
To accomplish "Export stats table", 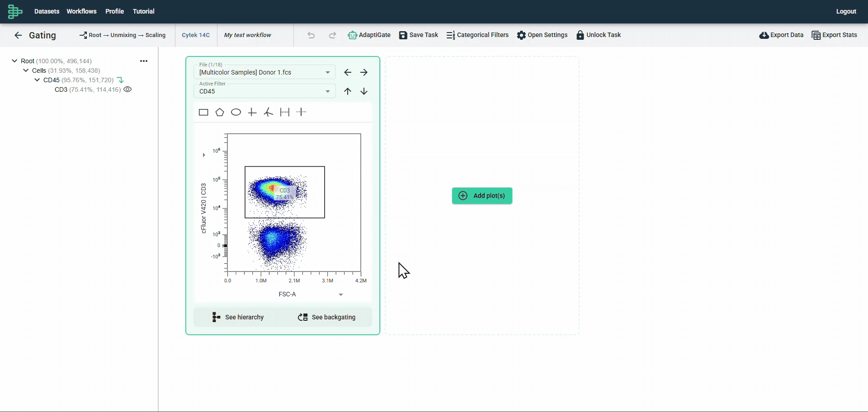I will pos(834,35).
